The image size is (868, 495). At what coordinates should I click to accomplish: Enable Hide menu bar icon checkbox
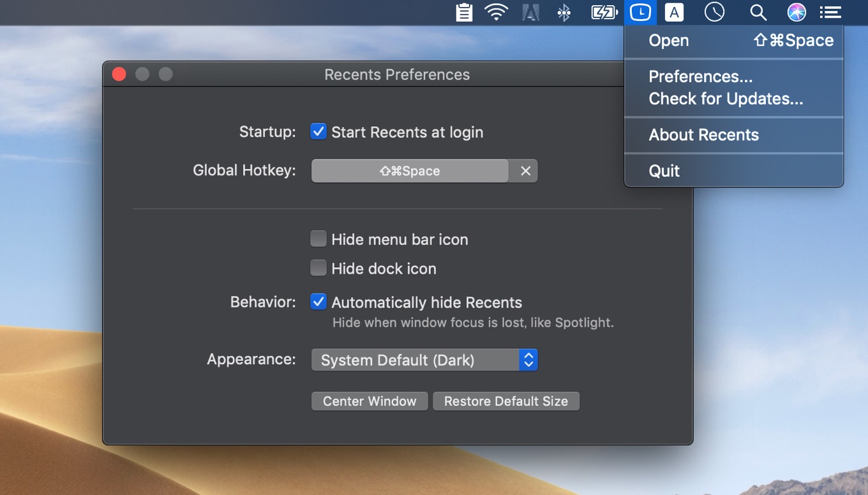click(x=318, y=239)
